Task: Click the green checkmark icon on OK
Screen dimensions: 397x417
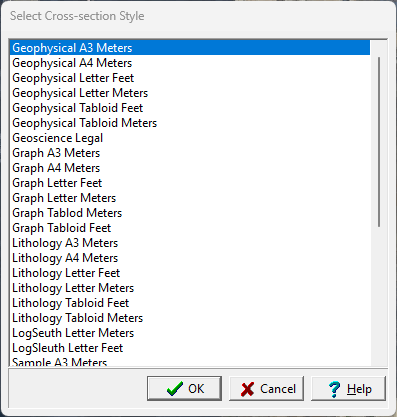Action: (175, 389)
